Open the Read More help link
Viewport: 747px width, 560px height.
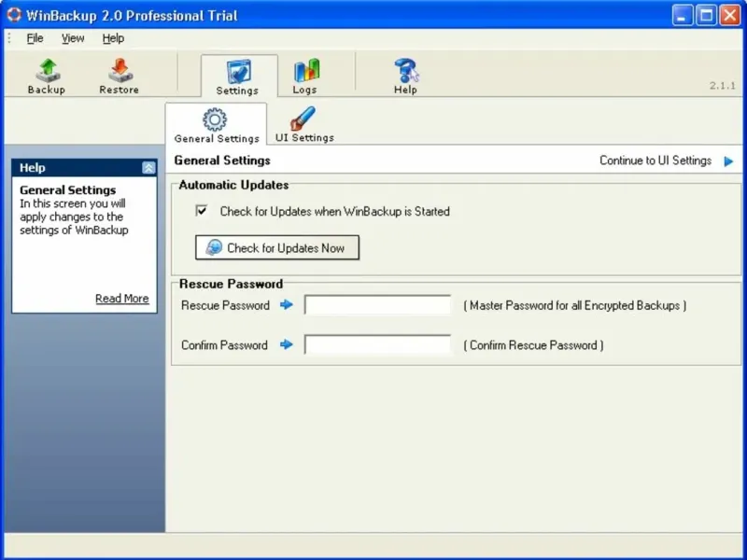click(x=122, y=299)
